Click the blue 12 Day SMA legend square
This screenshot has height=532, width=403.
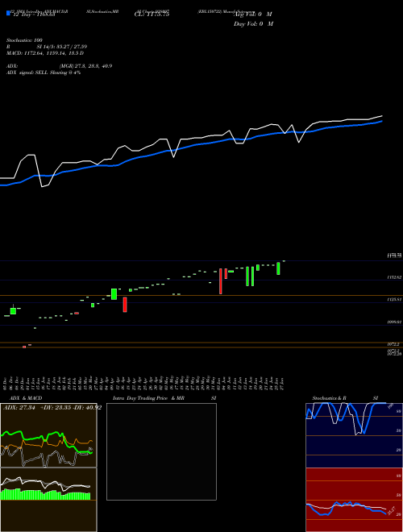coord(8,13)
